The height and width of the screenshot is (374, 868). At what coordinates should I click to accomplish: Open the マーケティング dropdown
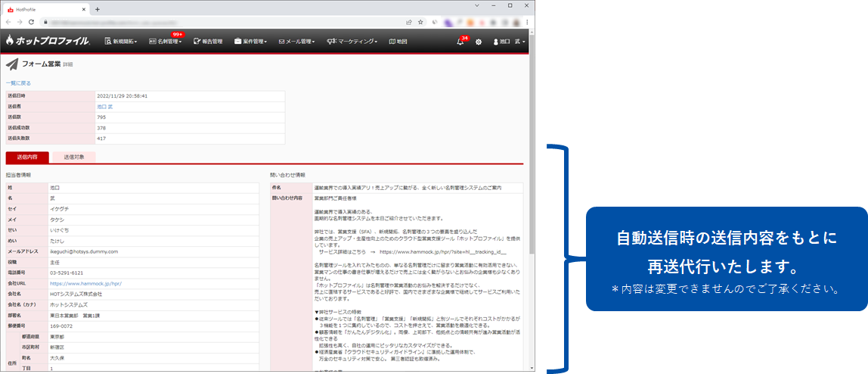352,42
